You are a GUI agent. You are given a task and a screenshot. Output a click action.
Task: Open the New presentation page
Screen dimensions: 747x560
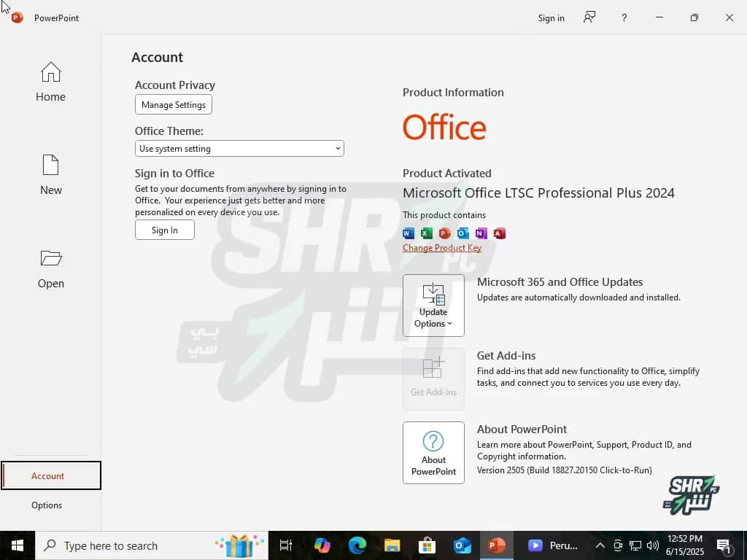point(50,175)
